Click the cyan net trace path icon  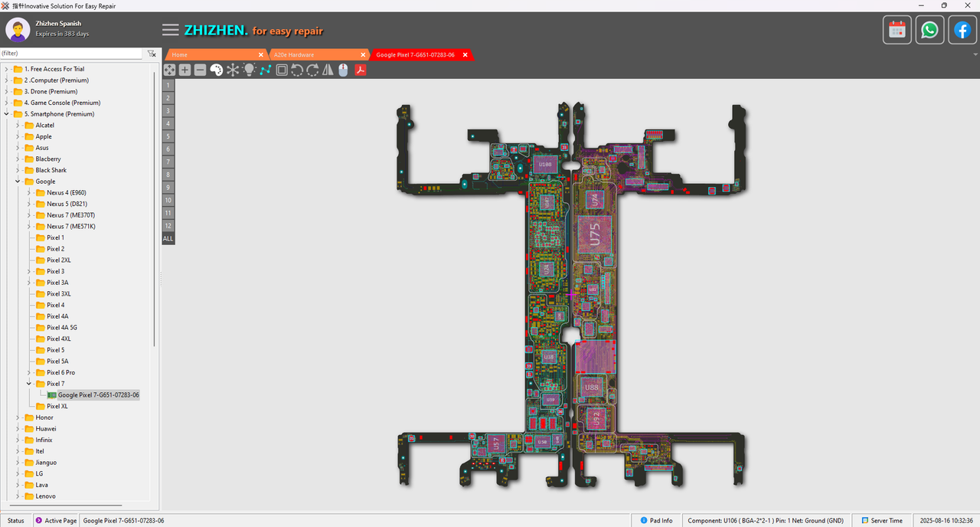(x=265, y=70)
